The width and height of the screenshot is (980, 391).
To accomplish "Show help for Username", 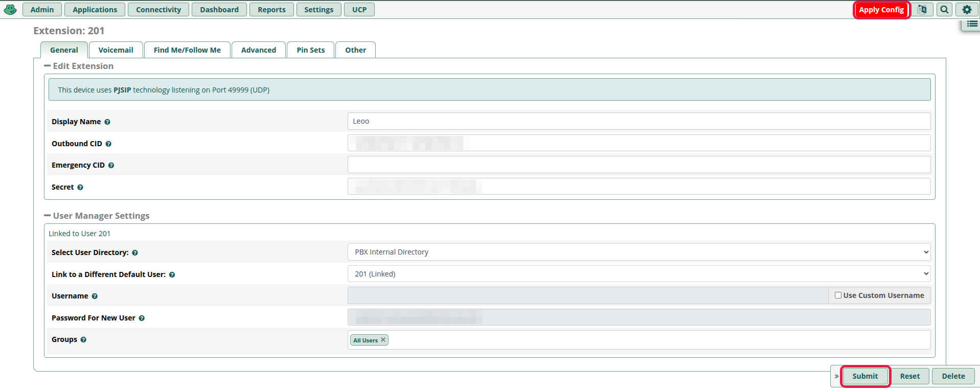I will [95, 296].
